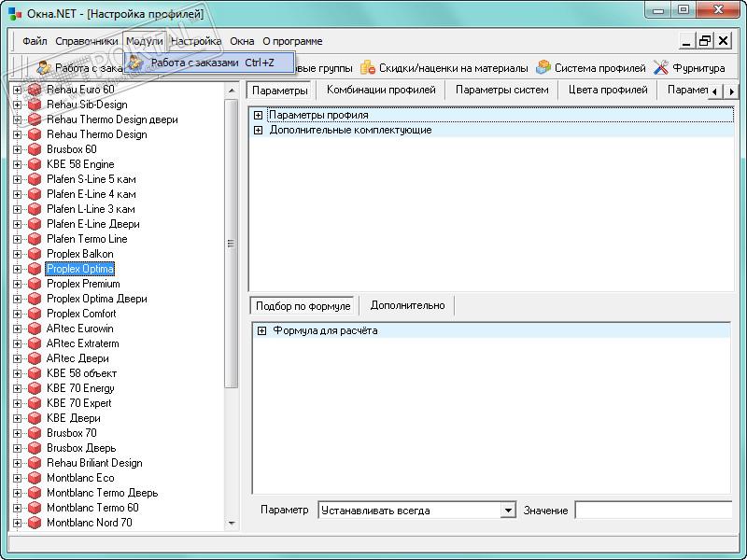
Task: Click the Фурнитура tools icon
Action: (x=661, y=68)
